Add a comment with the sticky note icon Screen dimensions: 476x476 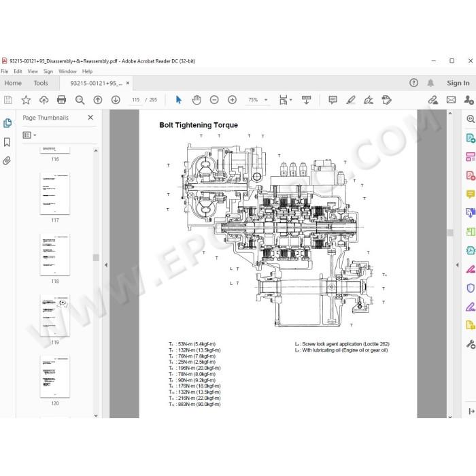click(x=333, y=100)
